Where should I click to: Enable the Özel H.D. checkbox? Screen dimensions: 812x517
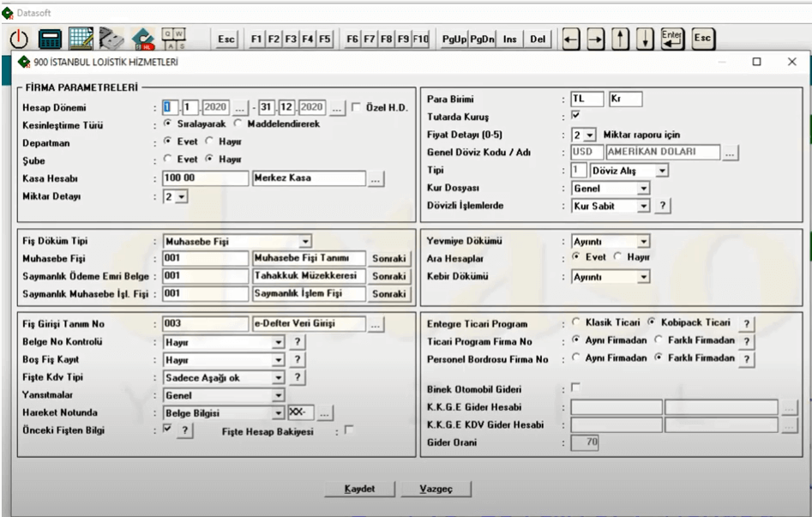click(356, 107)
